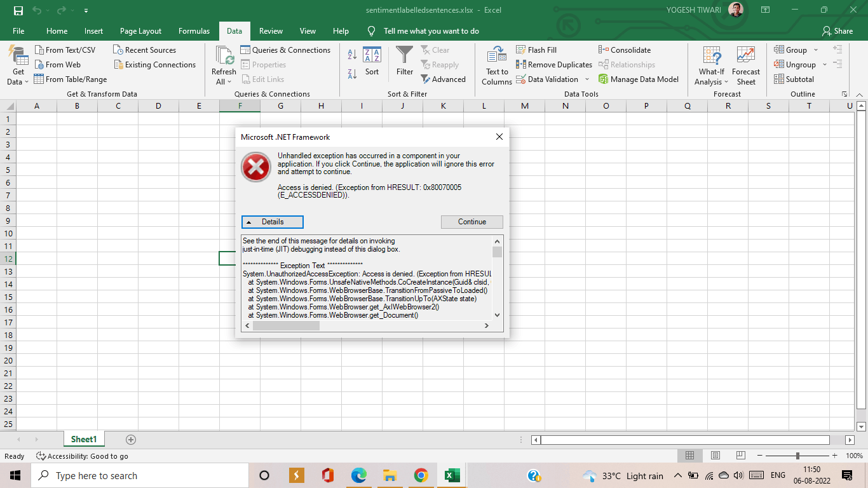Viewport: 868px width, 488px height.
Task: Click exception text horizontal scrollbar right arrow
Action: coord(487,325)
